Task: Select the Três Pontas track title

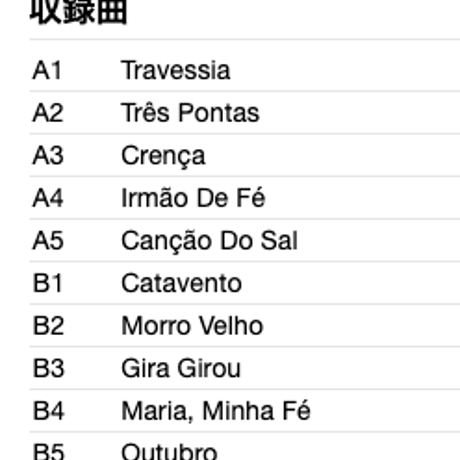Action: coord(190,111)
